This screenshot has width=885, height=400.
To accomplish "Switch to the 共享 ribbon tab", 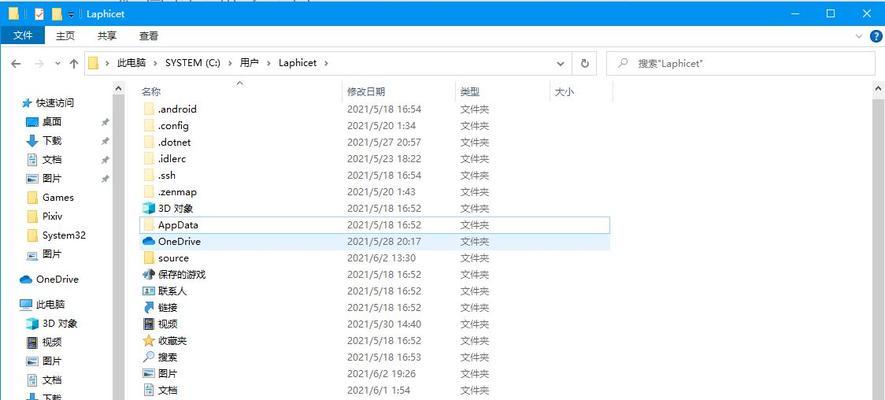I will pos(107,36).
